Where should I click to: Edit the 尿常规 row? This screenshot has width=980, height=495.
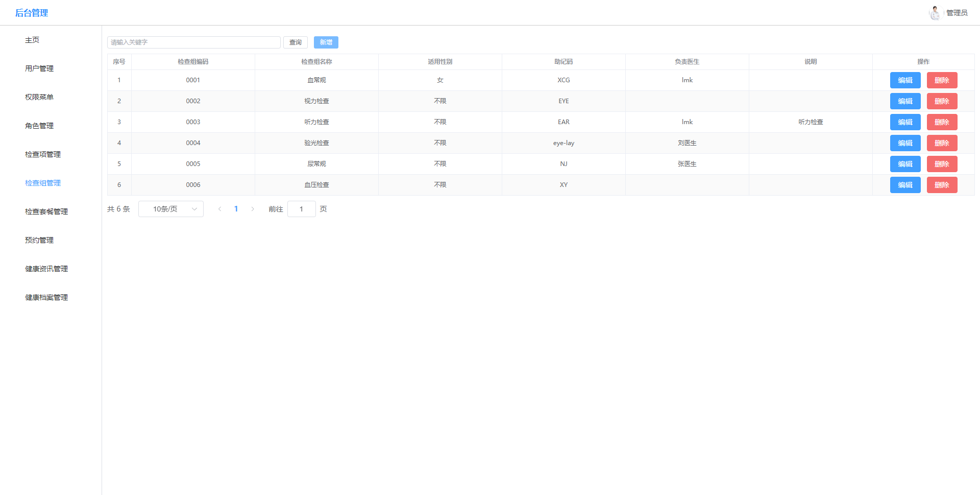coord(905,164)
